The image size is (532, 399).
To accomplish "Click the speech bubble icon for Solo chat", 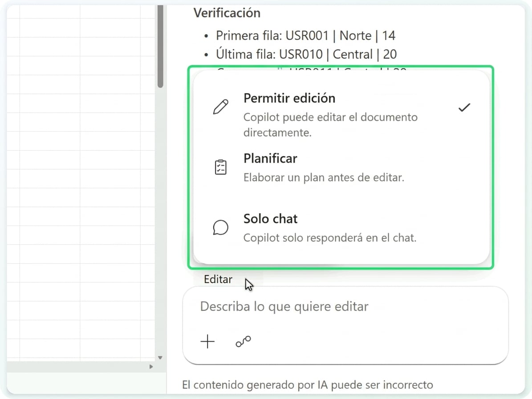I will (x=220, y=227).
